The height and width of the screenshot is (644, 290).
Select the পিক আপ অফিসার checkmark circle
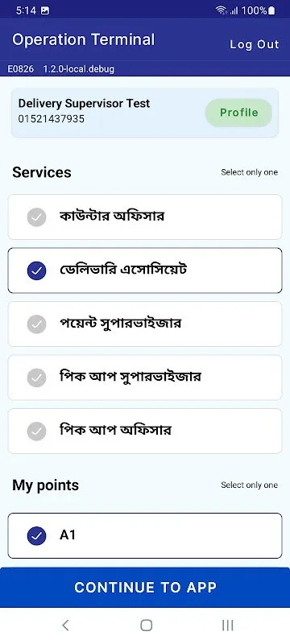36,431
